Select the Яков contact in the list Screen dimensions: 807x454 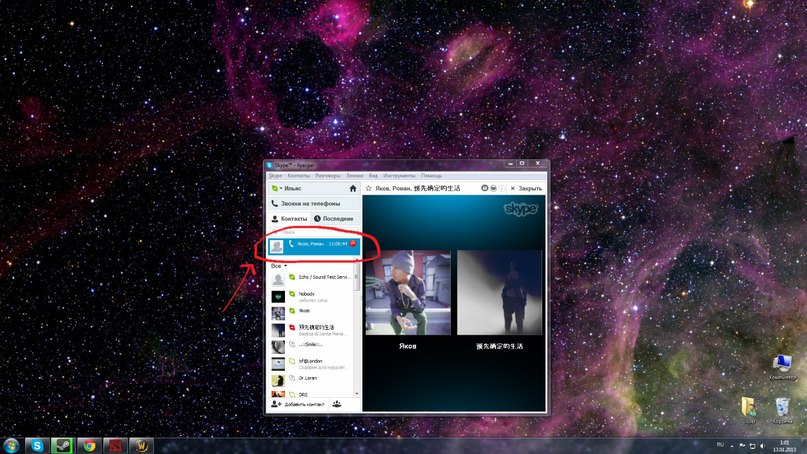point(311,313)
